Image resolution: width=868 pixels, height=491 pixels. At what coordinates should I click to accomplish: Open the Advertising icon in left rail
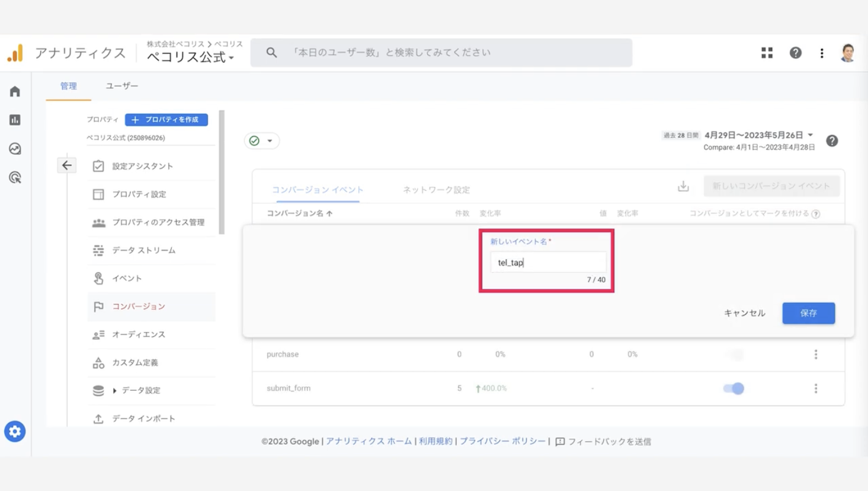[x=15, y=177]
